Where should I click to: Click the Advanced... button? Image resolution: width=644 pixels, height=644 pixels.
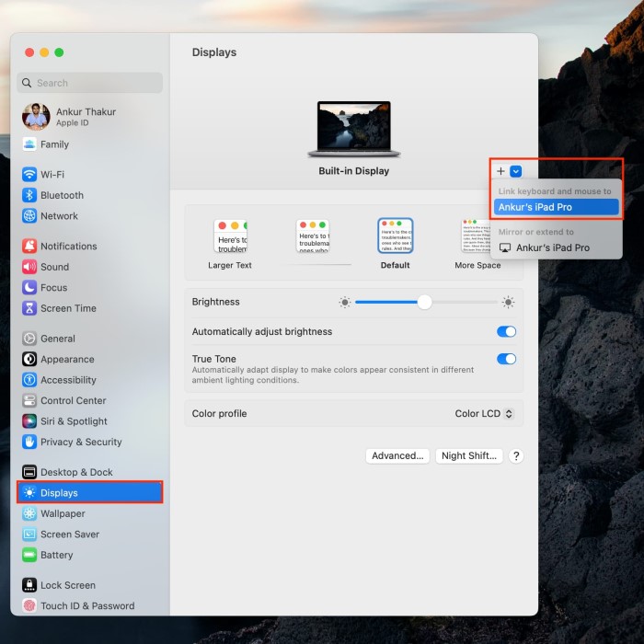pyautogui.click(x=397, y=456)
